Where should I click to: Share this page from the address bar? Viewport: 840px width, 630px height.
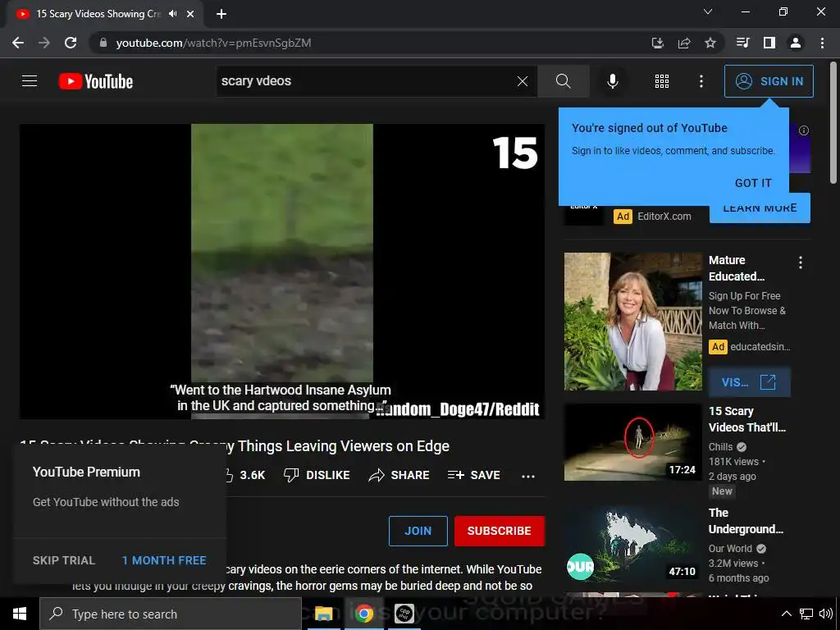[684, 43]
